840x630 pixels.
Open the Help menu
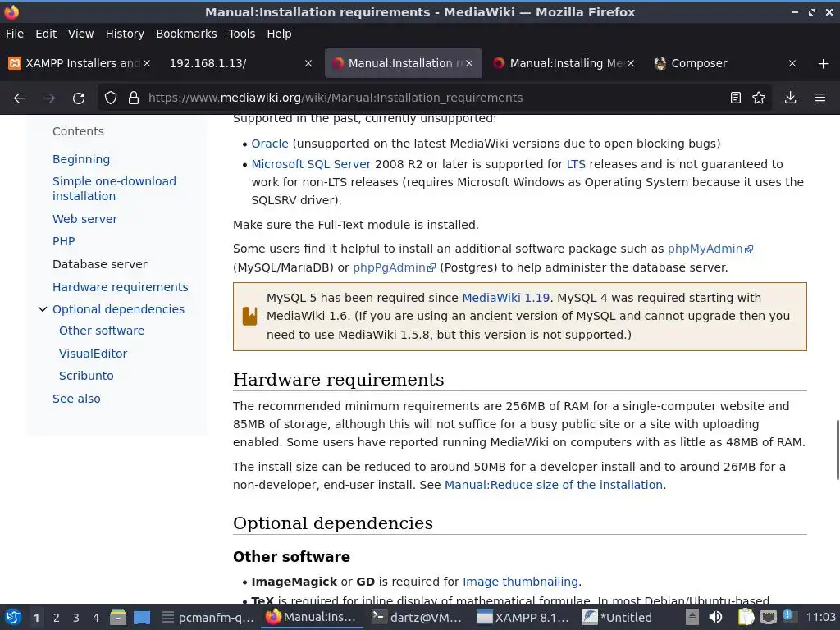(279, 34)
